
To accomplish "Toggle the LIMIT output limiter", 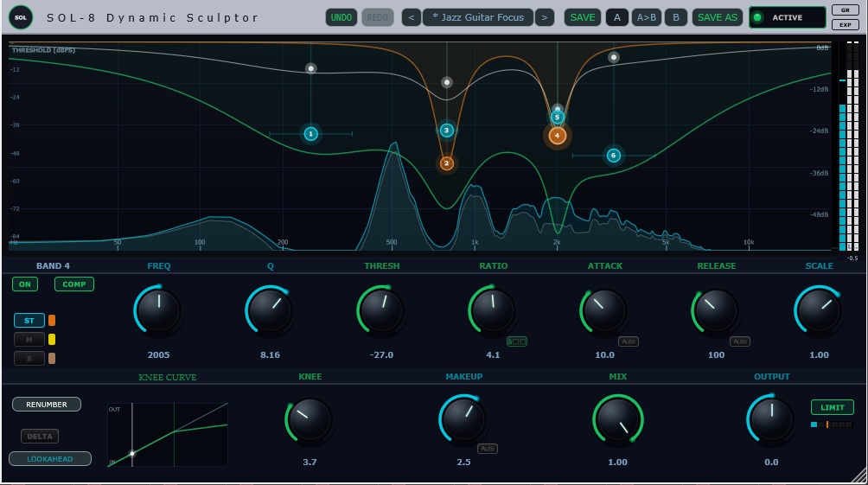I will pyautogui.click(x=832, y=407).
